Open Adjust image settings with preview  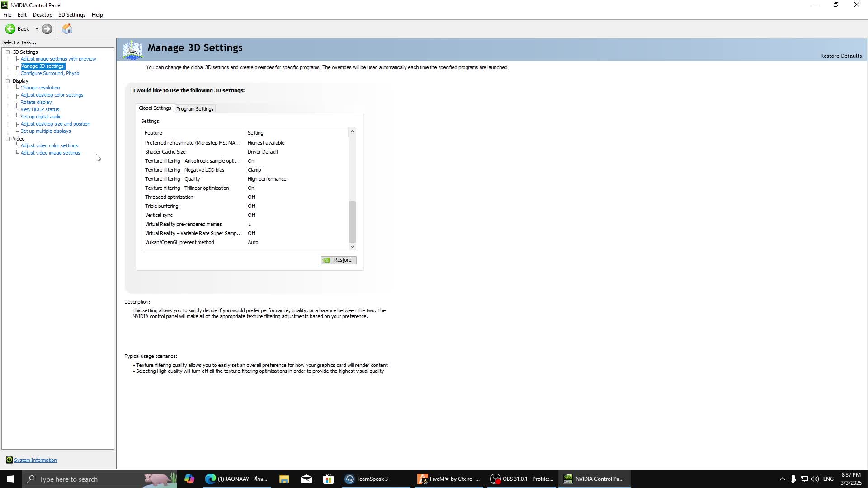click(58, 59)
